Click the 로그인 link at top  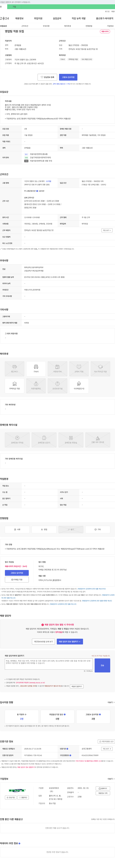107,11
